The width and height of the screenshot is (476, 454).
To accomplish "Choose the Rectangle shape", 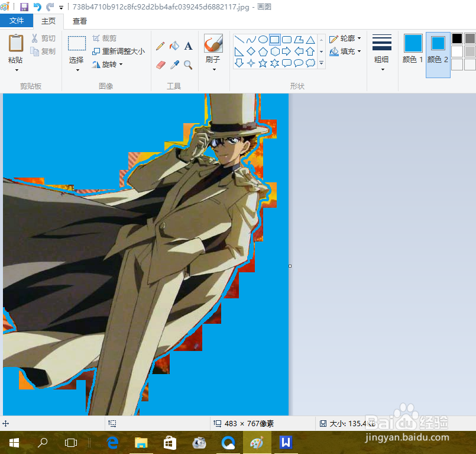I will pos(275,40).
